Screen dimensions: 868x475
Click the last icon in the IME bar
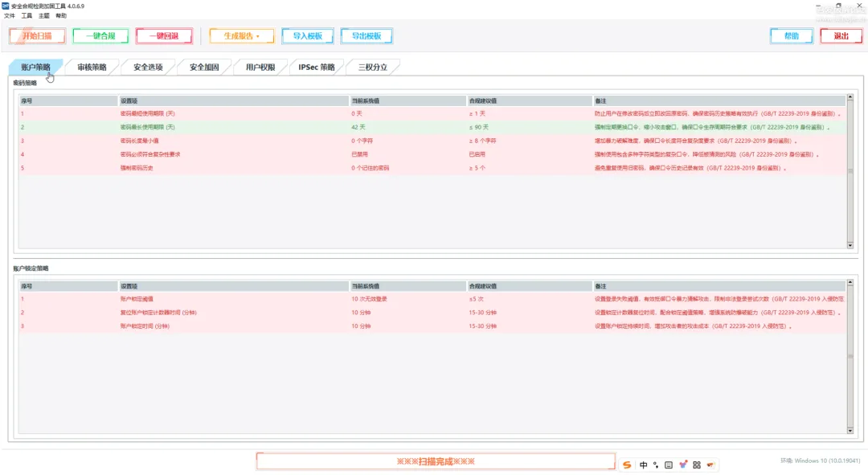point(710,465)
